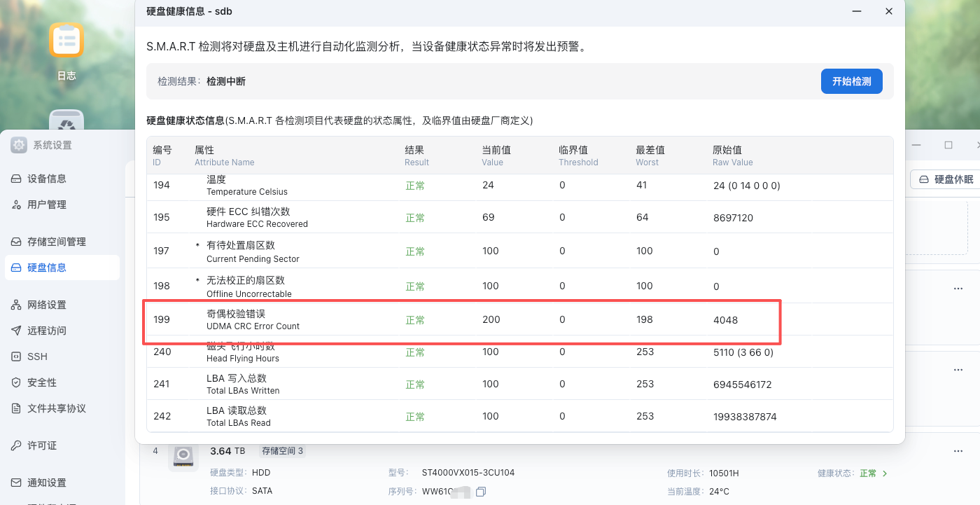Viewport: 980px width, 505px height.
Task: Click the 安全性 shield icon
Action: (16, 382)
